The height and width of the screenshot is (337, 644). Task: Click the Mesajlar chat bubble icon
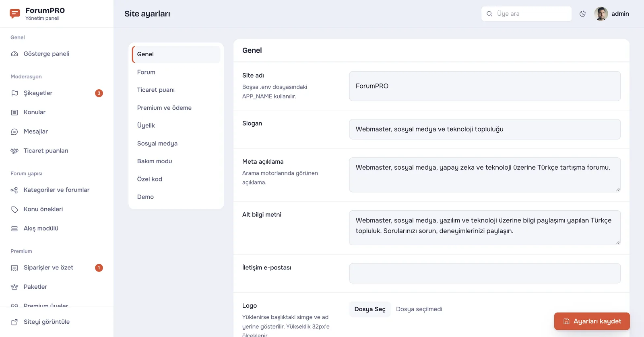[14, 132]
